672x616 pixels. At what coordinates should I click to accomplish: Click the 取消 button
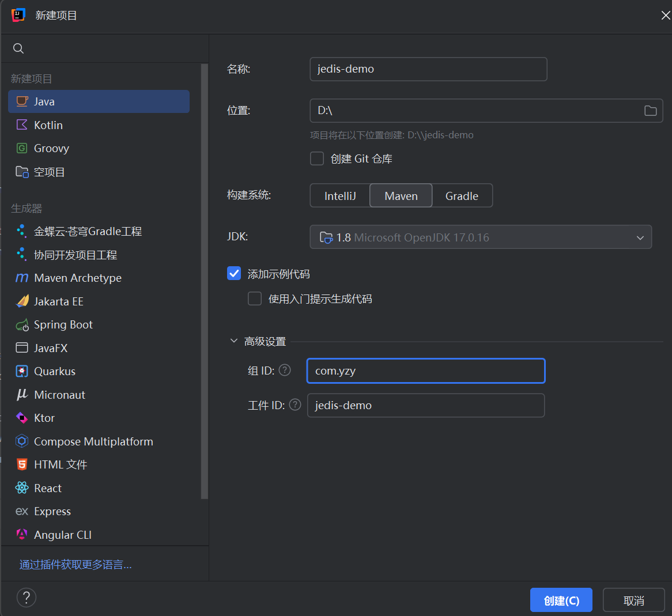pyautogui.click(x=633, y=600)
